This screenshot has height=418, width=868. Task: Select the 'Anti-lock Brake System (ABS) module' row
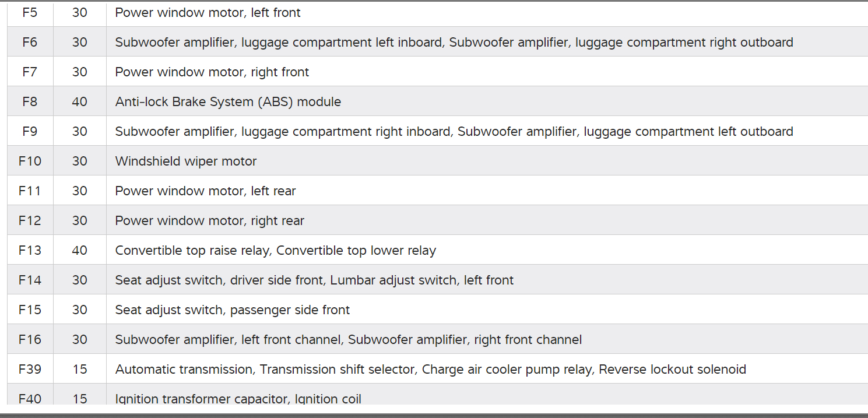[x=228, y=101]
